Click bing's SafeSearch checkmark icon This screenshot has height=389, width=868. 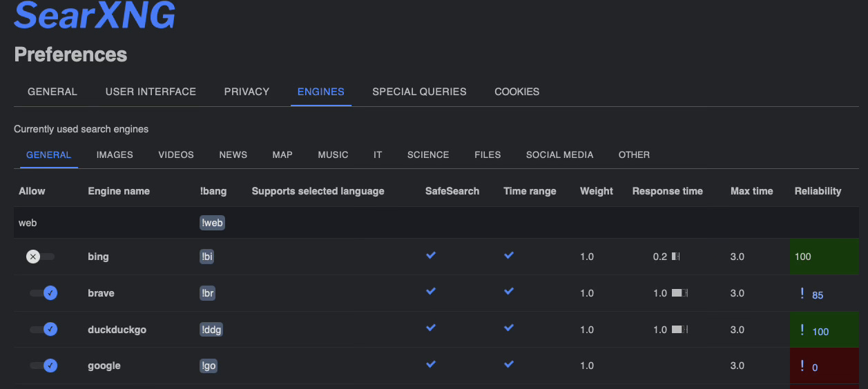431,255
